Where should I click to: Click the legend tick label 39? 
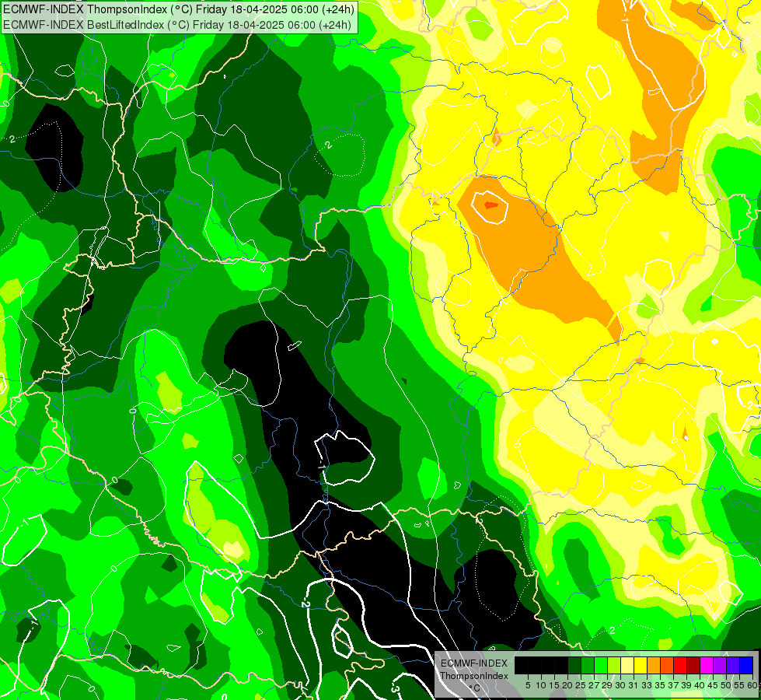(x=686, y=685)
